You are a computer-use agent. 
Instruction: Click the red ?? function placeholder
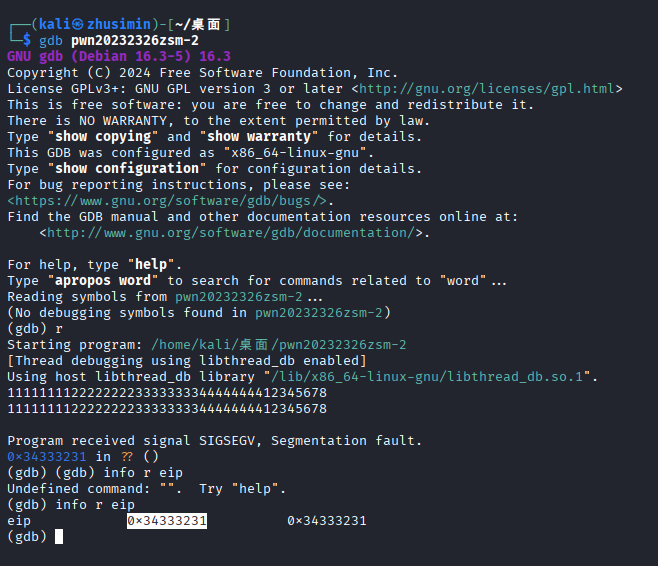pos(127,457)
